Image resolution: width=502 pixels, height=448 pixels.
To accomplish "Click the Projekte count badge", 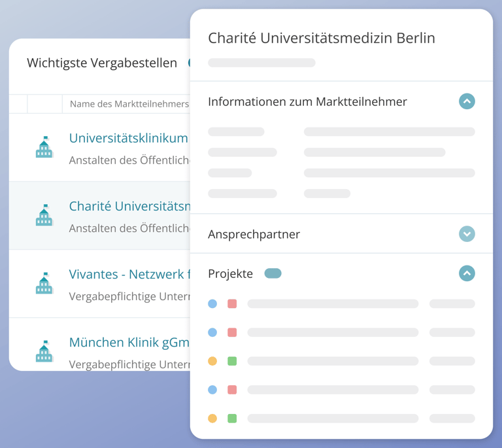I will point(273,273).
